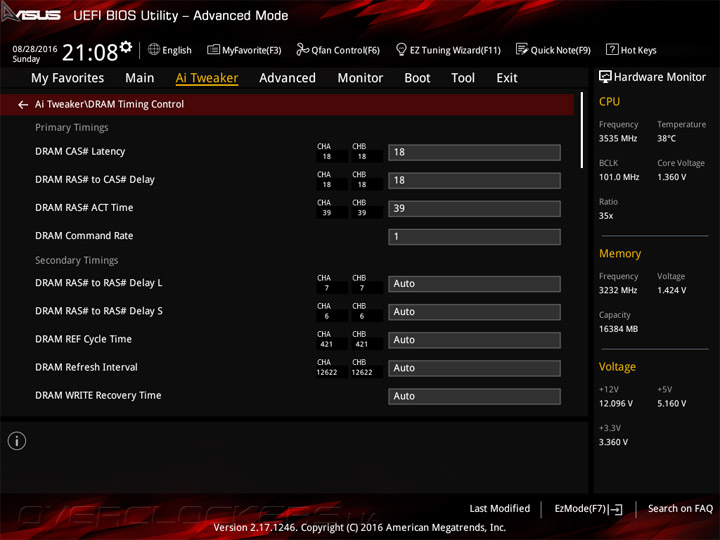Click the DRAM CAS# Latency label
Screen dimensions: 720x540
point(80,152)
